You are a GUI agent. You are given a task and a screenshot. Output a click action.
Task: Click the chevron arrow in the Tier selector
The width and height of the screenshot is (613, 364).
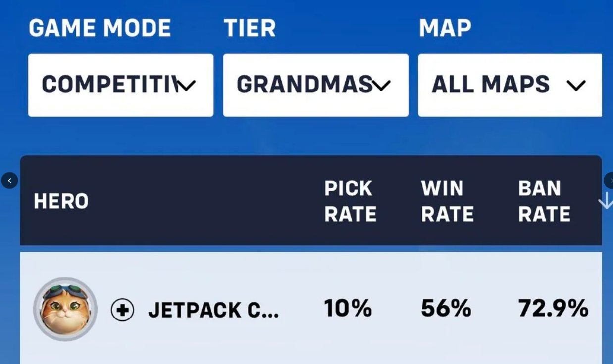tap(381, 86)
